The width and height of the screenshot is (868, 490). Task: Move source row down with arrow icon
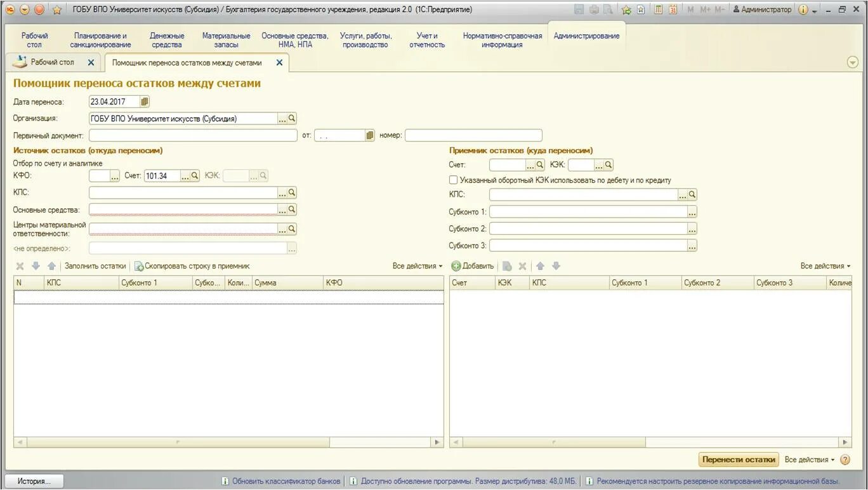pyautogui.click(x=36, y=266)
